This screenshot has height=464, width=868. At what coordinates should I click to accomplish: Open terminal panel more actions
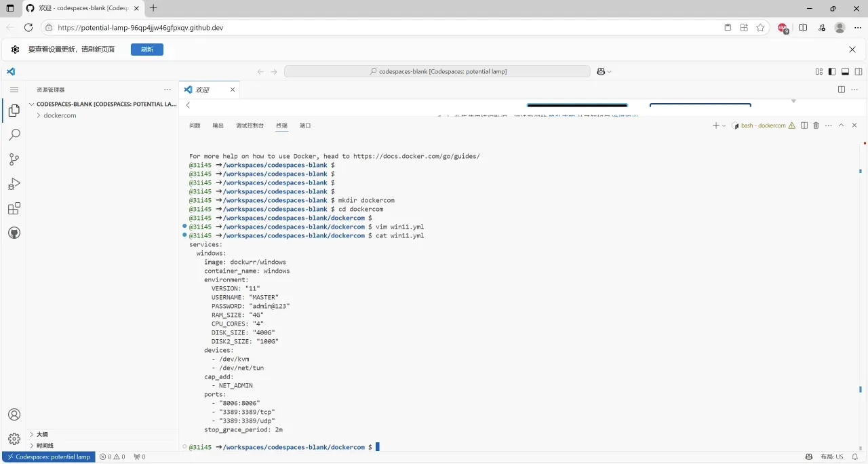coord(828,125)
